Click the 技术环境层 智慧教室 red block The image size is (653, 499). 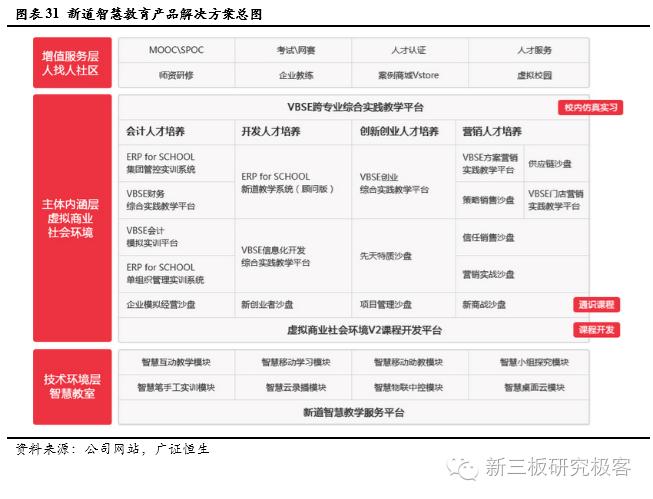[x=72, y=387]
